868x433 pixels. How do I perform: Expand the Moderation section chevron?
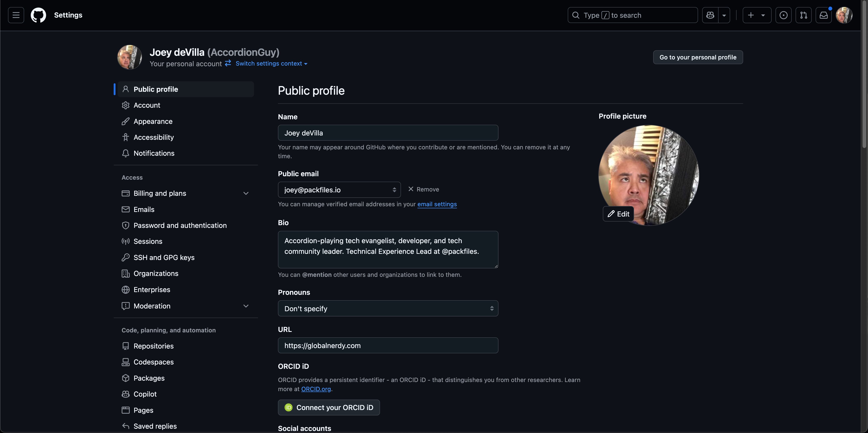tap(246, 306)
